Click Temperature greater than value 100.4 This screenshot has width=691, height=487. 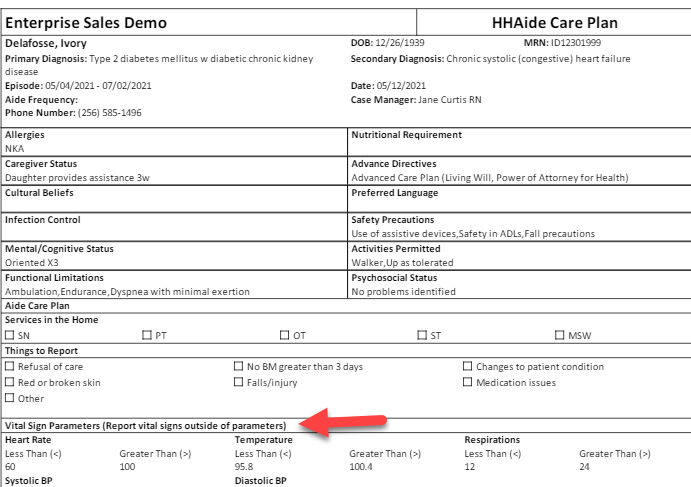(x=361, y=467)
